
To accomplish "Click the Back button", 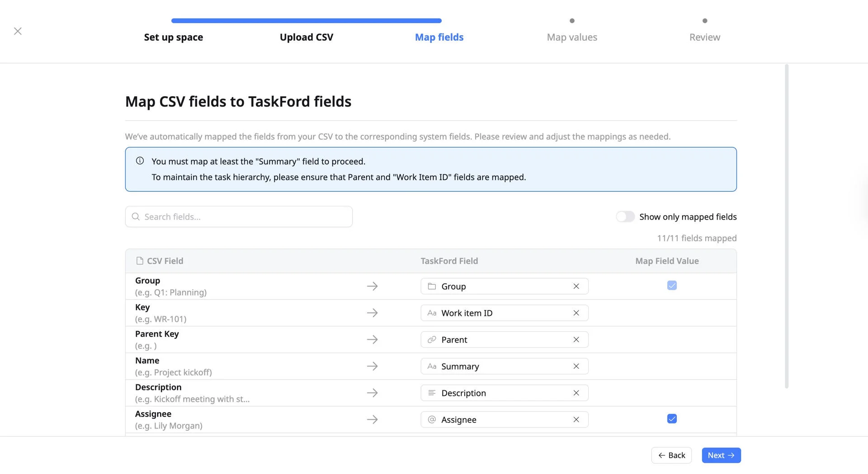I will (671, 455).
